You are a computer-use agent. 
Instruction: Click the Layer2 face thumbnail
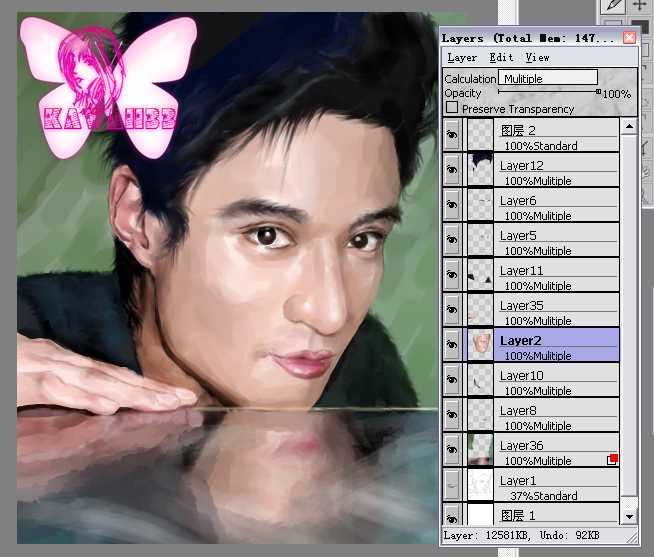[480, 345]
